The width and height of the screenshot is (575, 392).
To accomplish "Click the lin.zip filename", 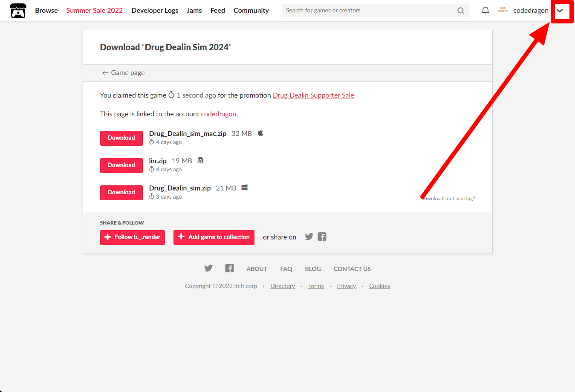I will 158,161.
